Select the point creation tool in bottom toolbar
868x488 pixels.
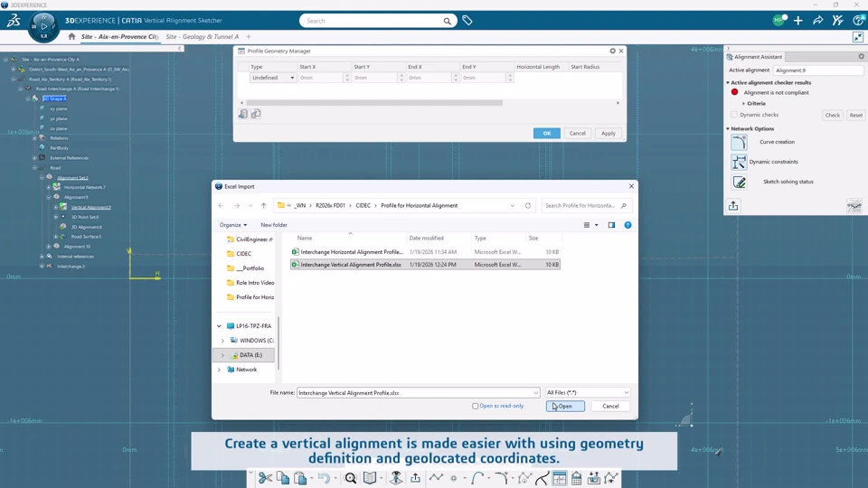point(453,479)
